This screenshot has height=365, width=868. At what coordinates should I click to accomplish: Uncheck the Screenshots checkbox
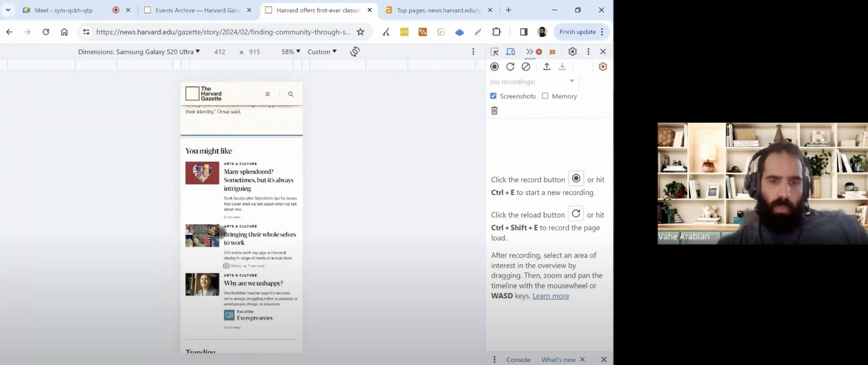493,96
